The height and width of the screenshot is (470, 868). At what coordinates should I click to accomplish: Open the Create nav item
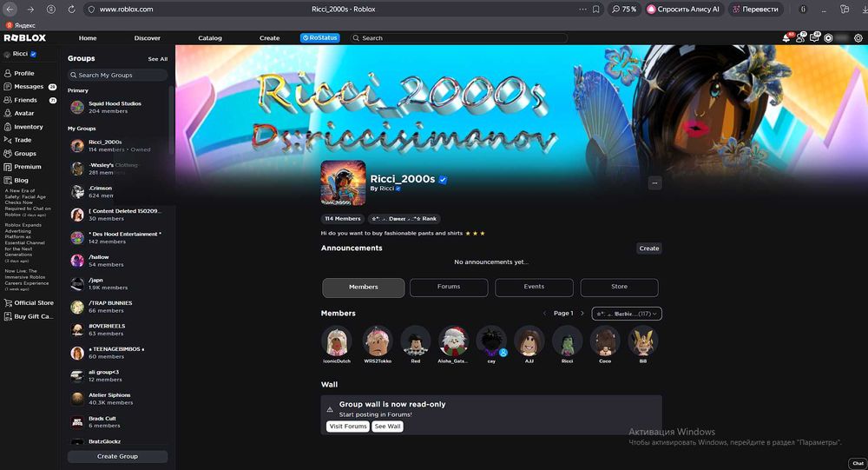[270, 38]
